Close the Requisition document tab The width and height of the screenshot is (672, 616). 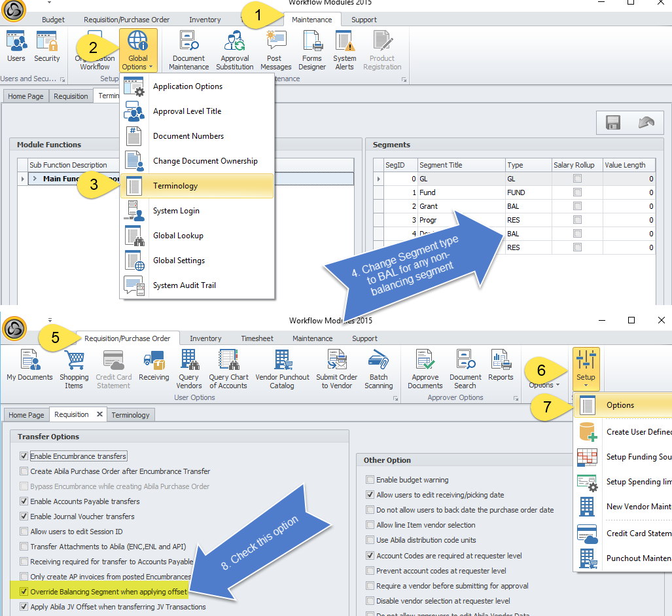click(x=99, y=414)
